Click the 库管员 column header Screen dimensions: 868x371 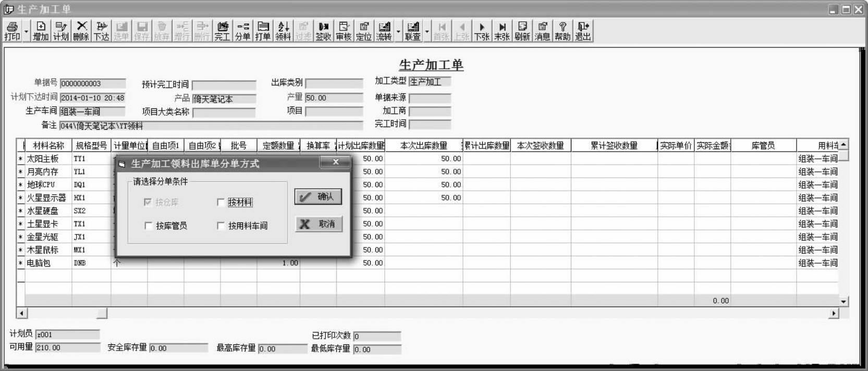(763, 145)
